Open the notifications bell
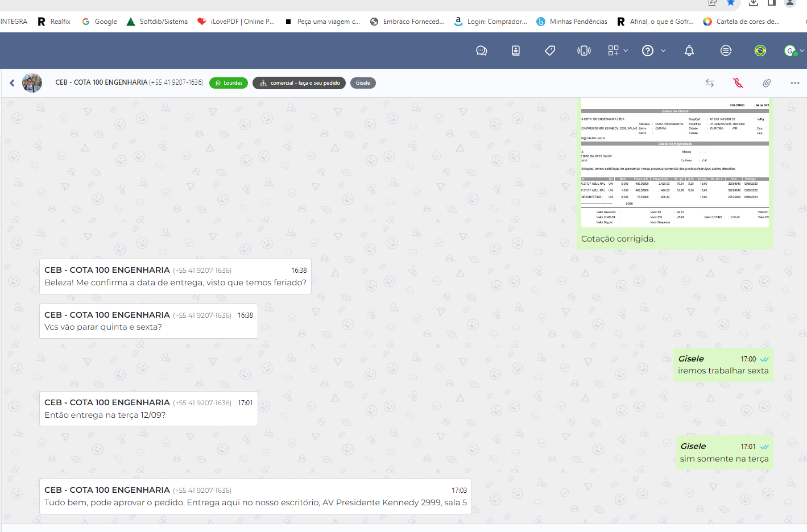The height and width of the screenshot is (532, 807). click(689, 51)
